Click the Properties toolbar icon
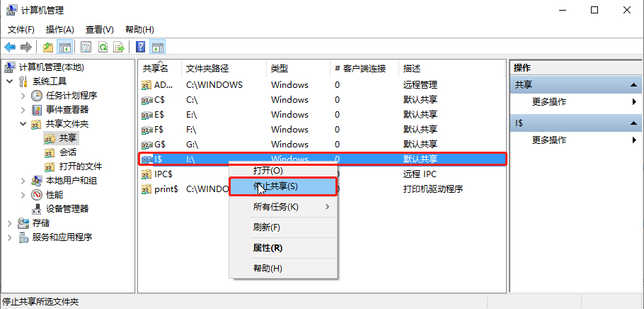 tap(86, 47)
